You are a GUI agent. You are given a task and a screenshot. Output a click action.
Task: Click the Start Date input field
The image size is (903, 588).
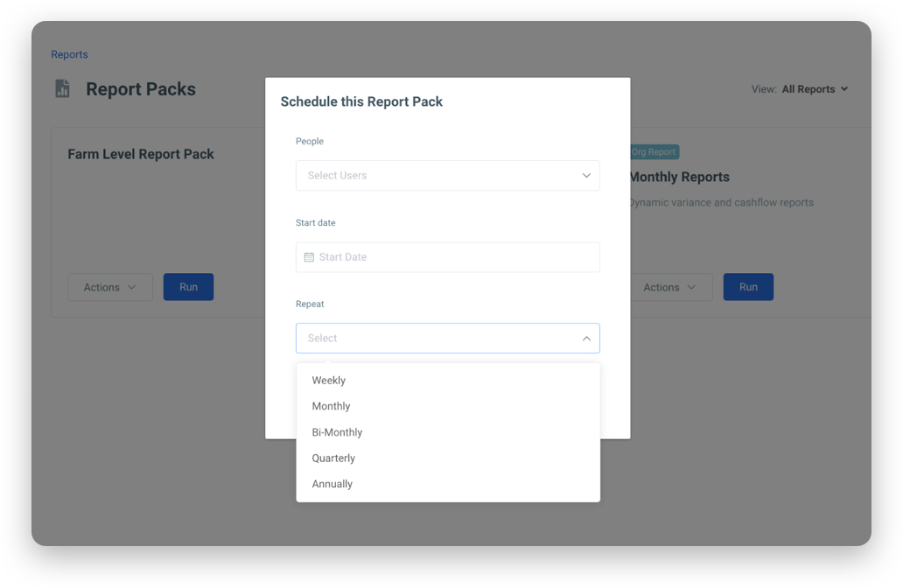(x=447, y=257)
